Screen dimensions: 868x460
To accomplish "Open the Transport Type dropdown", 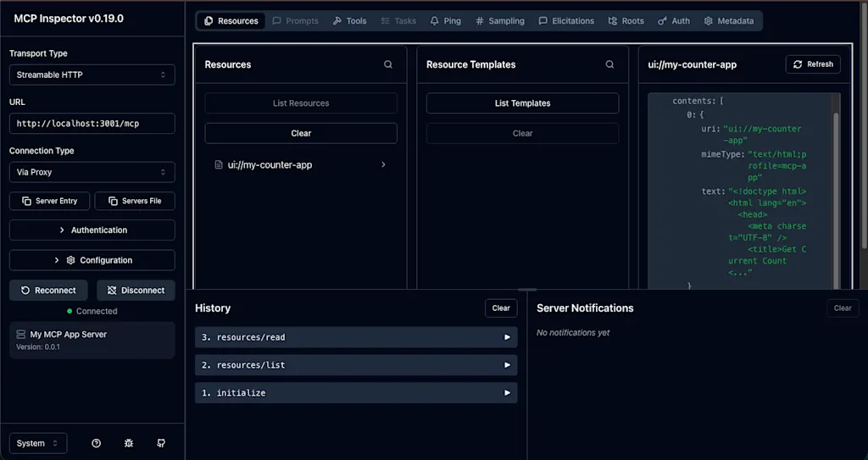I will pyautogui.click(x=92, y=75).
